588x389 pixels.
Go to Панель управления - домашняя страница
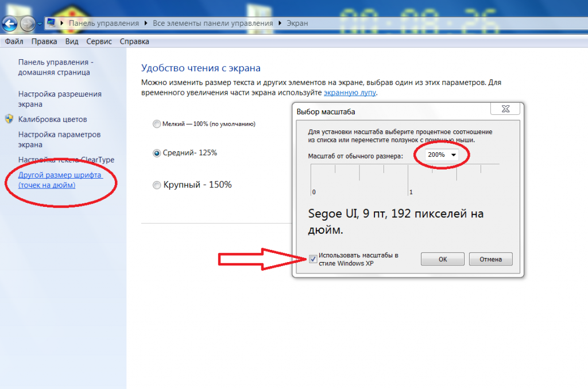(x=56, y=67)
